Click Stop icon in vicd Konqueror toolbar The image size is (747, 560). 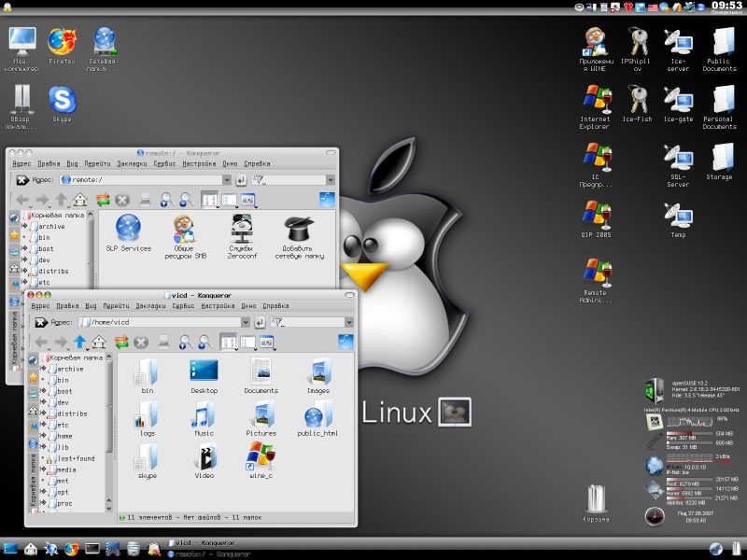click(141, 342)
